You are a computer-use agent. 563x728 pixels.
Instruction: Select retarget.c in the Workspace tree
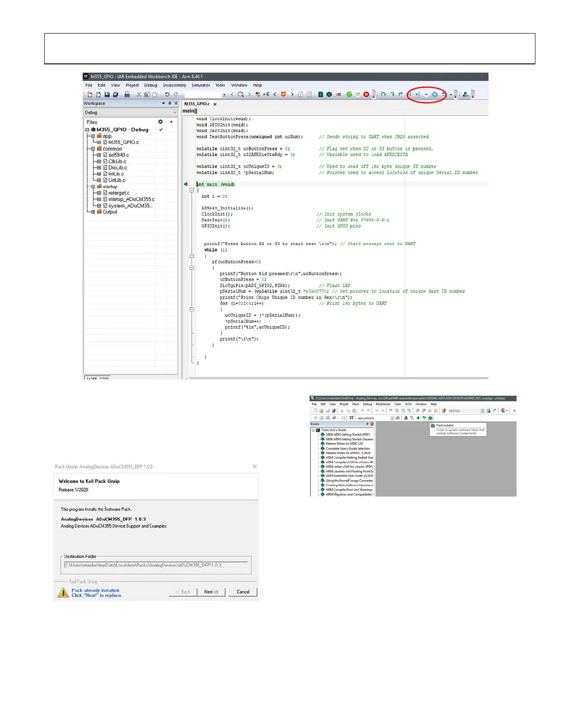coord(119,193)
